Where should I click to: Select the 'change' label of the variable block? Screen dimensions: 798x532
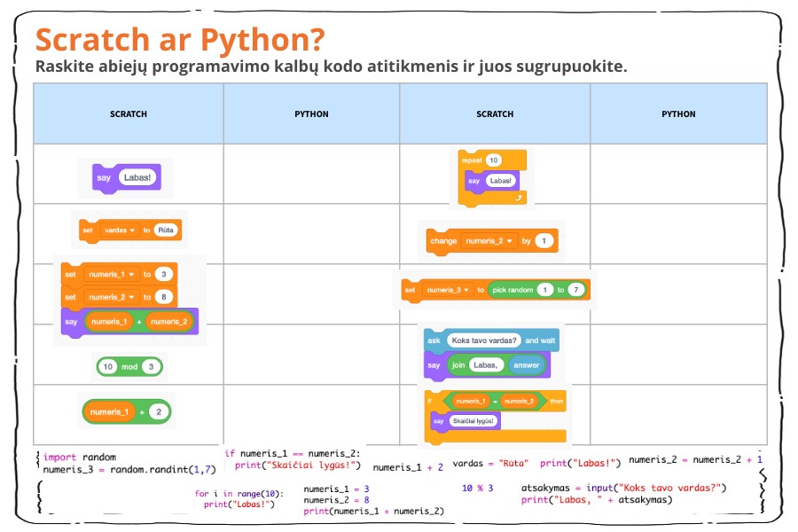[443, 241]
